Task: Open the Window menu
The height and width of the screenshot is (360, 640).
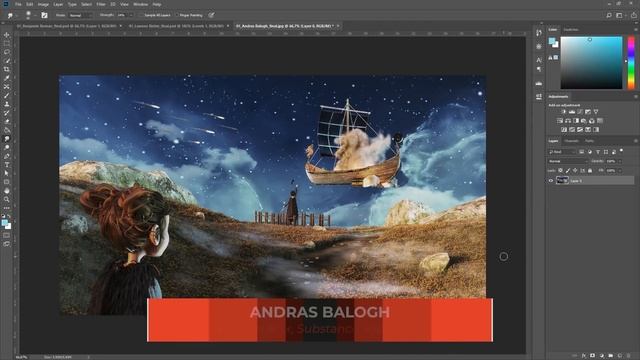Action: tap(140, 4)
